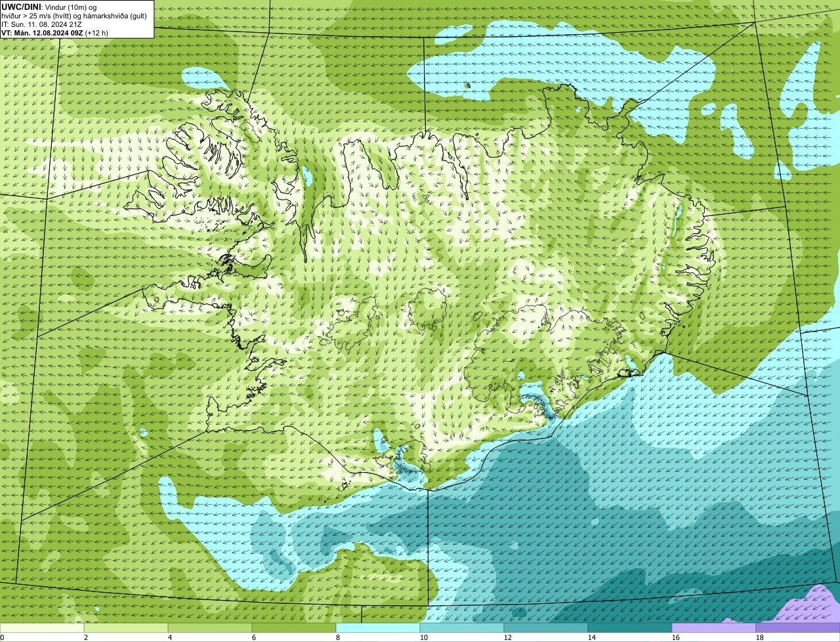This screenshot has height=642, width=840.
Task: Click the violet above-18 m/s legend swatch
Action: coord(798,628)
